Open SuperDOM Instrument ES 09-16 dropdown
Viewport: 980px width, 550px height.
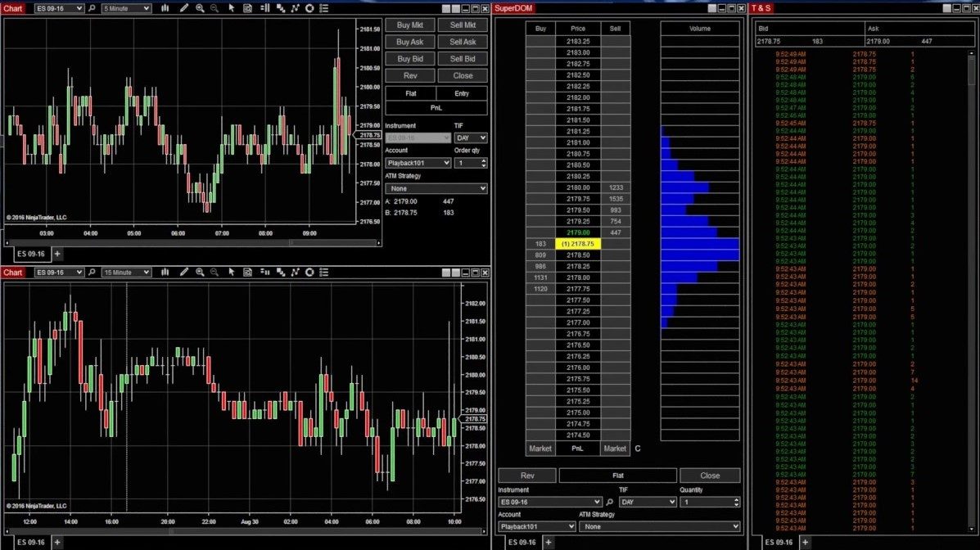(550, 502)
